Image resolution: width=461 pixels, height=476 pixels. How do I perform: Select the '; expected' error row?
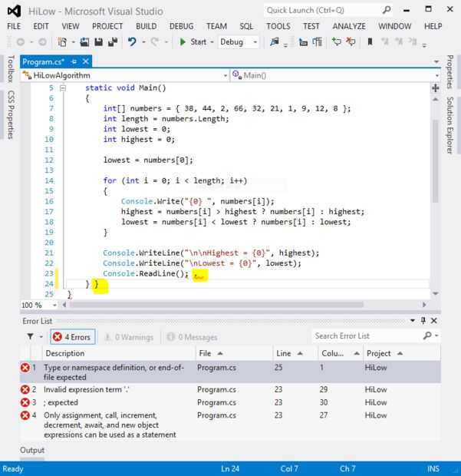click(x=230, y=402)
